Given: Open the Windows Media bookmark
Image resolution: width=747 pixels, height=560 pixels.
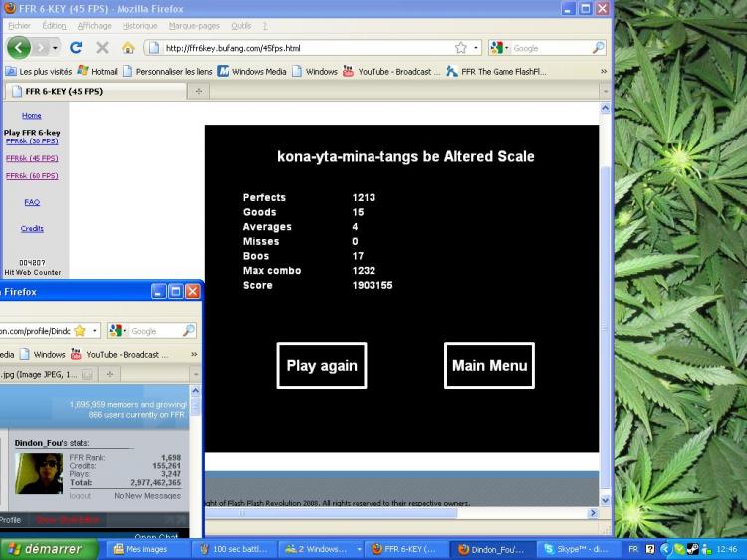Looking at the screenshot, I should point(252,72).
